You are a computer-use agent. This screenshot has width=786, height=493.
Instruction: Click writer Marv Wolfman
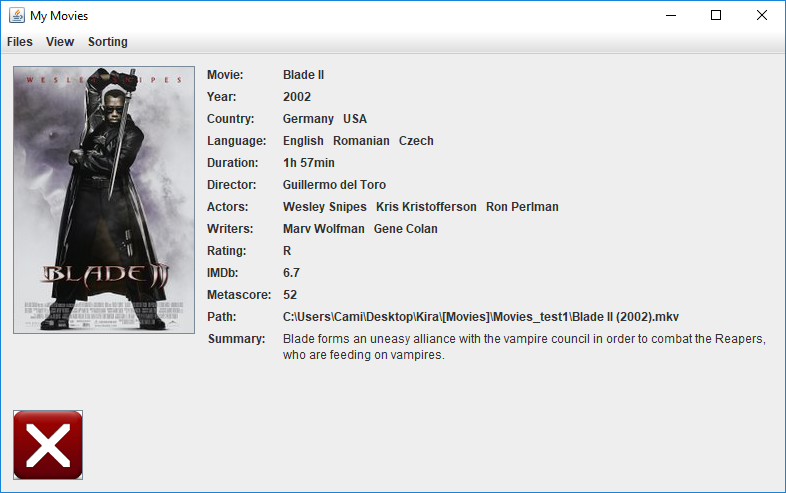pos(323,229)
